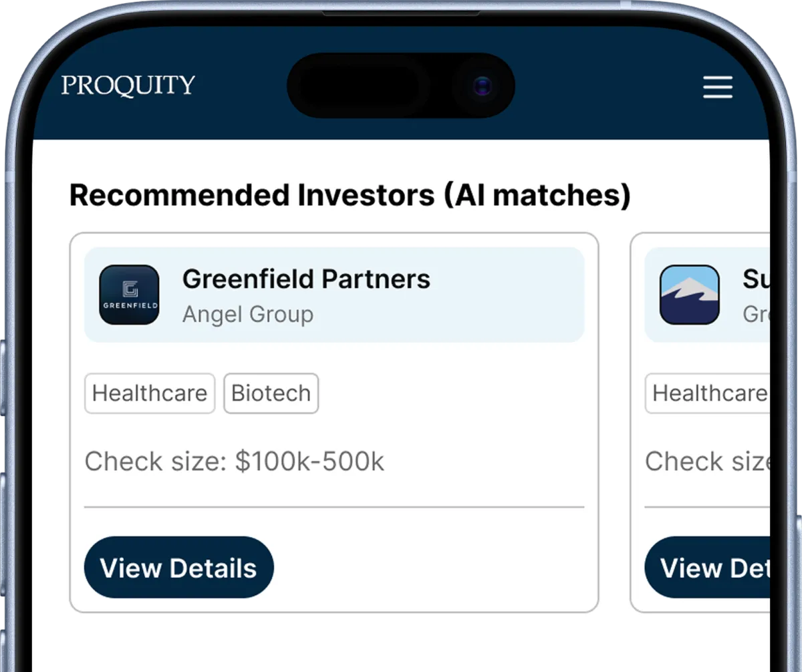This screenshot has width=802, height=672.
Task: Click the front camera lens in dynamic island
Action: (483, 86)
